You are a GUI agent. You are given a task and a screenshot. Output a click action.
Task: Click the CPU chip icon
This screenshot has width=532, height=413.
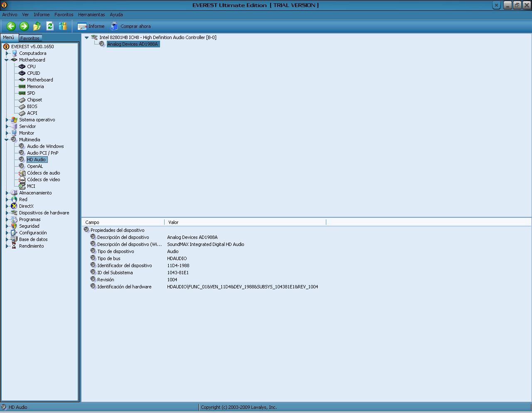pyautogui.click(x=22, y=66)
